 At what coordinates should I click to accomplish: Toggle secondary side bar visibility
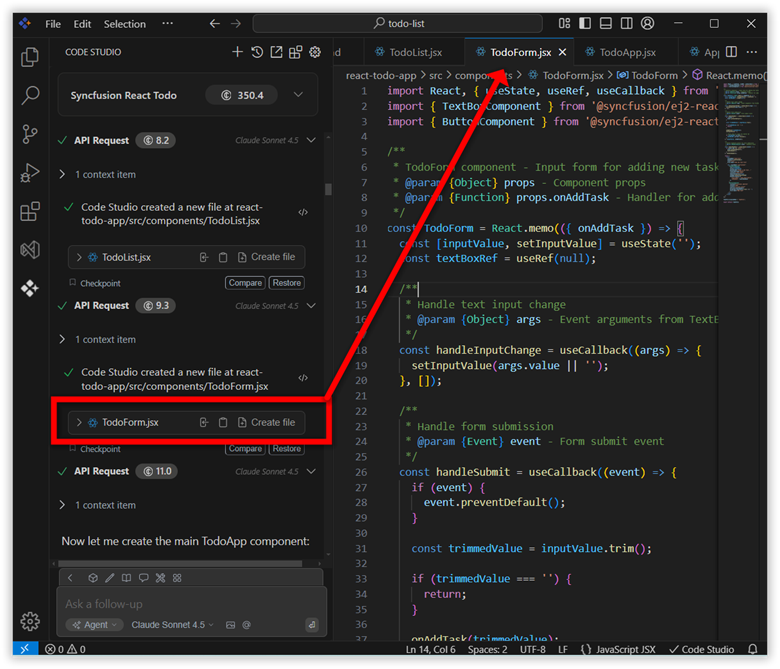(627, 23)
